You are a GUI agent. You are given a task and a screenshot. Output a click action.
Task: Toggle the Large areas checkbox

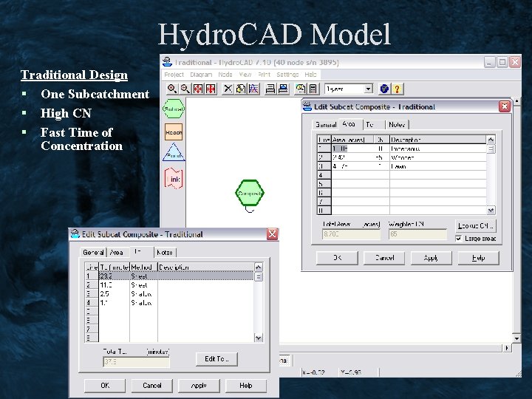pos(458,239)
